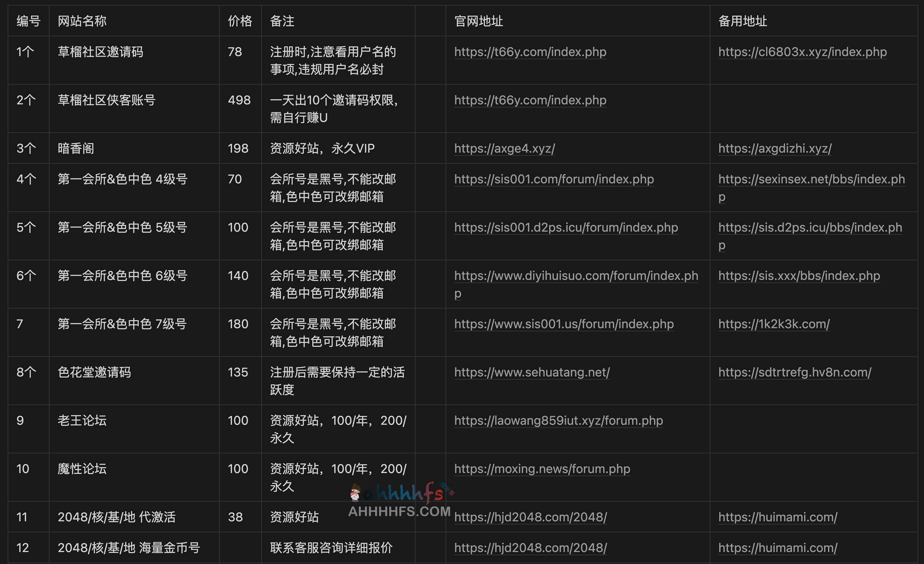Open the 暗香阁 official site axge4.xyz
Image resolution: width=924 pixels, height=564 pixels.
click(505, 148)
